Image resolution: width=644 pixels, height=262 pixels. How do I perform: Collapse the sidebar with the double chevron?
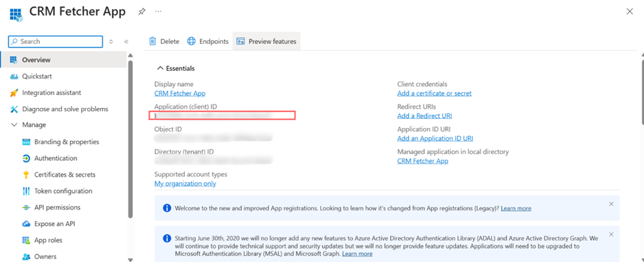tap(126, 41)
